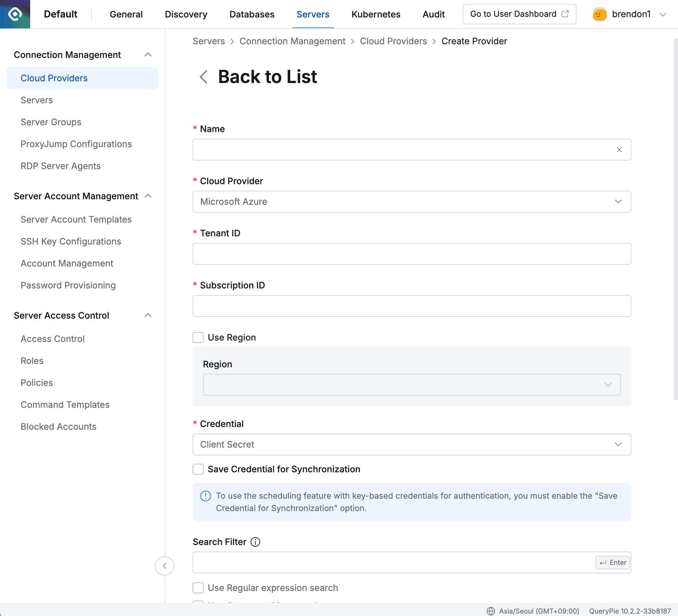Switch to the Kubernetes tab

[x=375, y=14]
